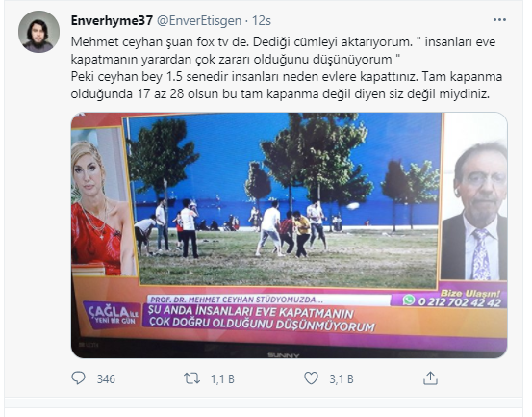
Task: Click the phone number 0 212 702 42 42
Action: click(460, 302)
